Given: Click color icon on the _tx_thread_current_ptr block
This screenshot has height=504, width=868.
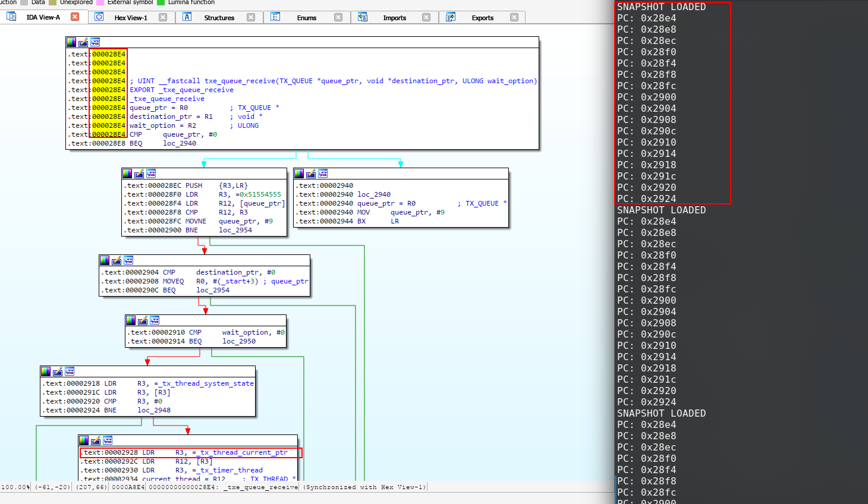Looking at the screenshot, I should (x=84, y=440).
